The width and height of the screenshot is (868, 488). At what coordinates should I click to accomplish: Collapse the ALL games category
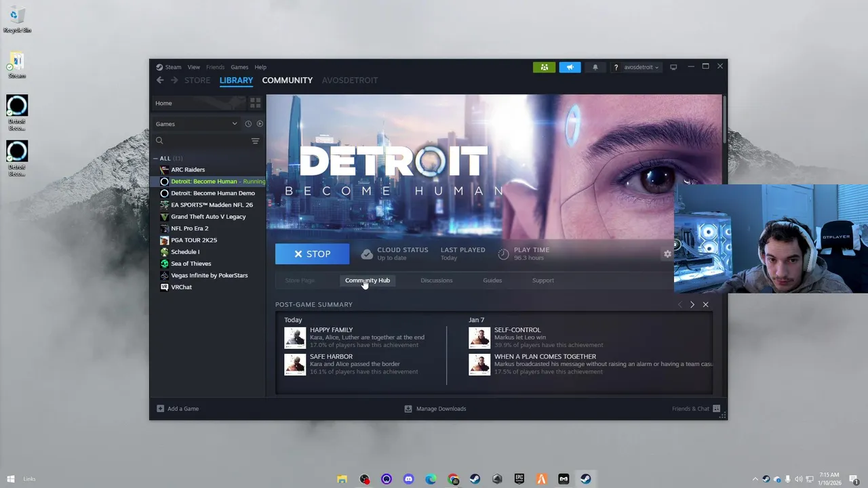(x=155, y=159)
